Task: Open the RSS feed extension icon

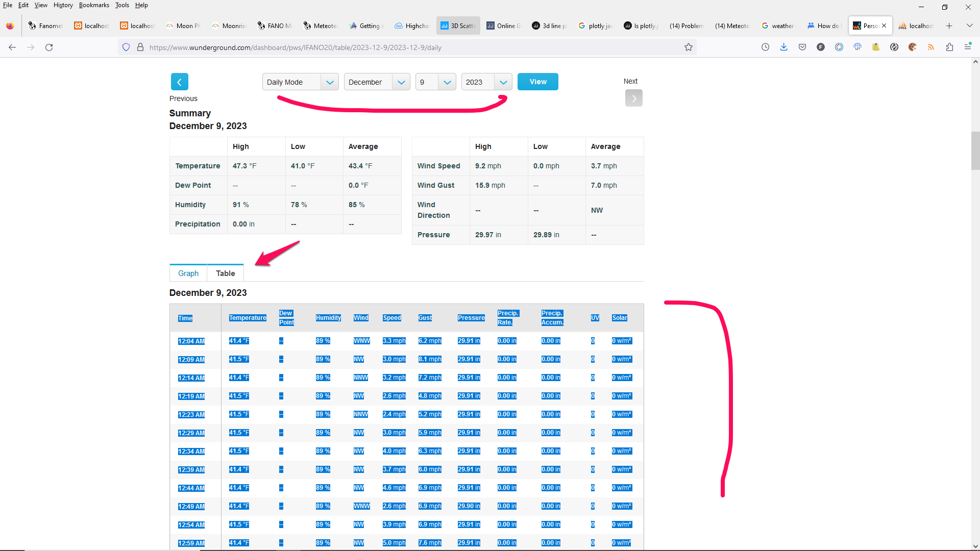Action: click(x=931, y=47)
